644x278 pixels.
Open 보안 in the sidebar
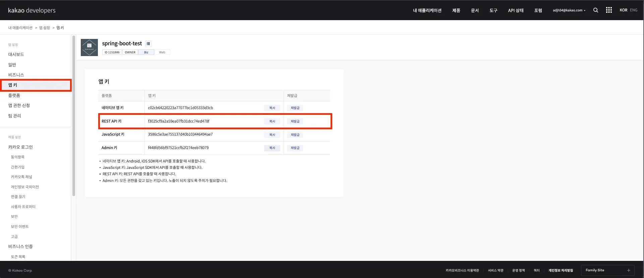(x=14, y=217)
